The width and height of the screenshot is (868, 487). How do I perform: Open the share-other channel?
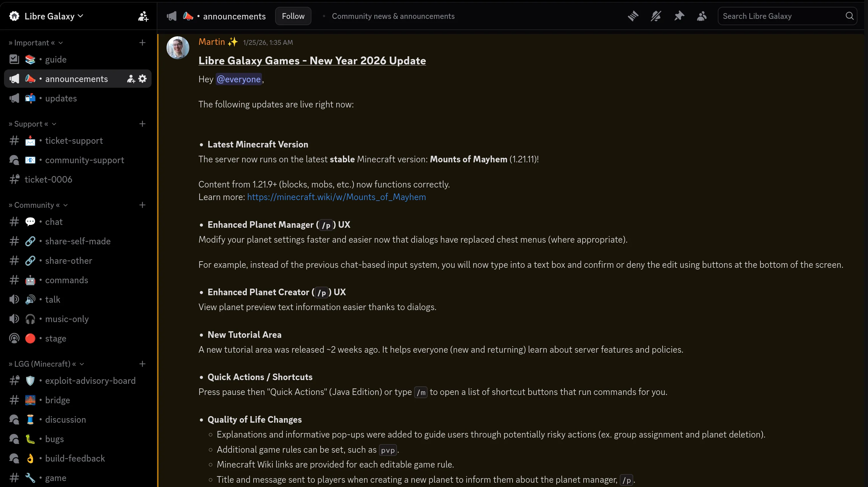(x=78, y=261)
